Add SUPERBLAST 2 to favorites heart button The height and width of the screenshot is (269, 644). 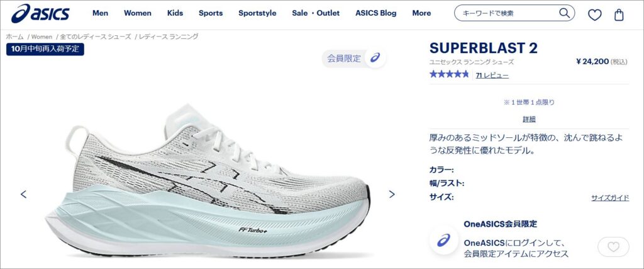coord(613,247)
